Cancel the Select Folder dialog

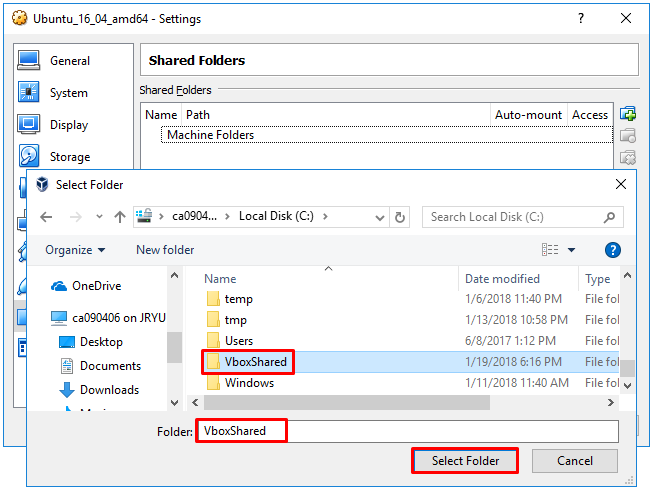(575, 461)
